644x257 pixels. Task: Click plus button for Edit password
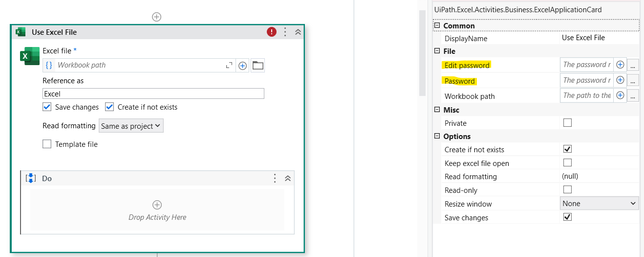620,65
